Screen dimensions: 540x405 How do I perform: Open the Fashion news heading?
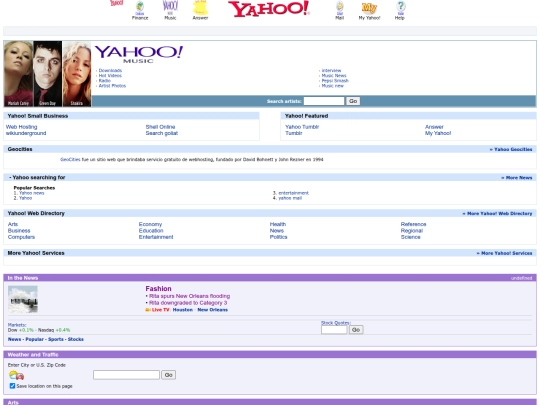click(158, 289)
